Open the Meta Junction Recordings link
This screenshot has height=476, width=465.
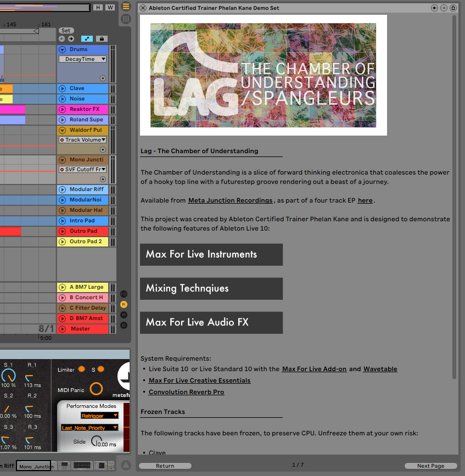point(230,200)
